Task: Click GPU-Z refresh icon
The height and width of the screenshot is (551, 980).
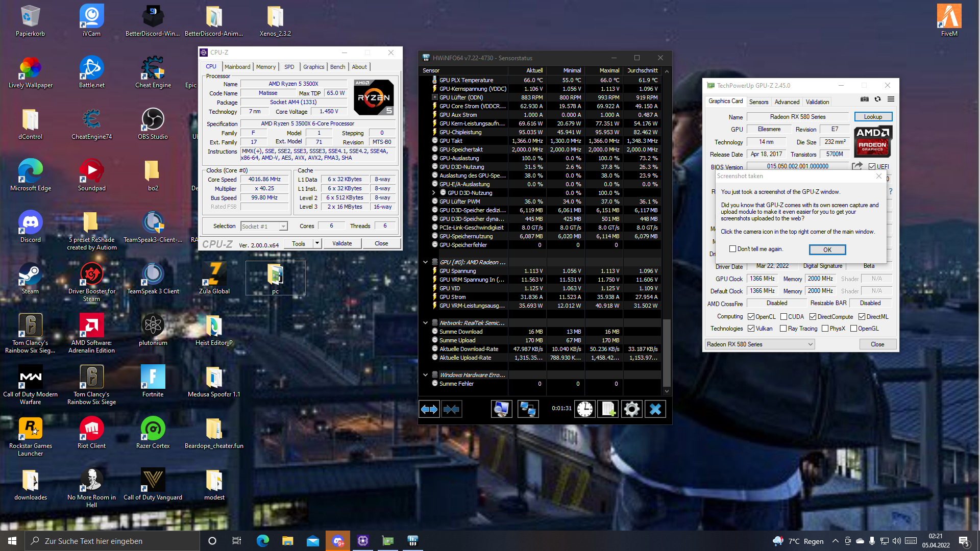Action: click(x=877, y=99)
